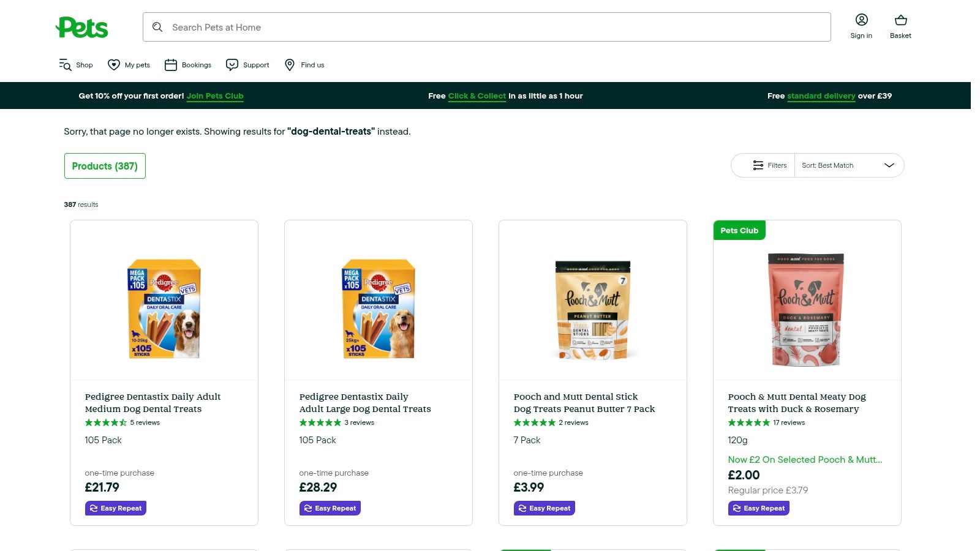Open Pedigree Dentastix Large Dog product image
The image size is (980, 551).
pos(379,309)
